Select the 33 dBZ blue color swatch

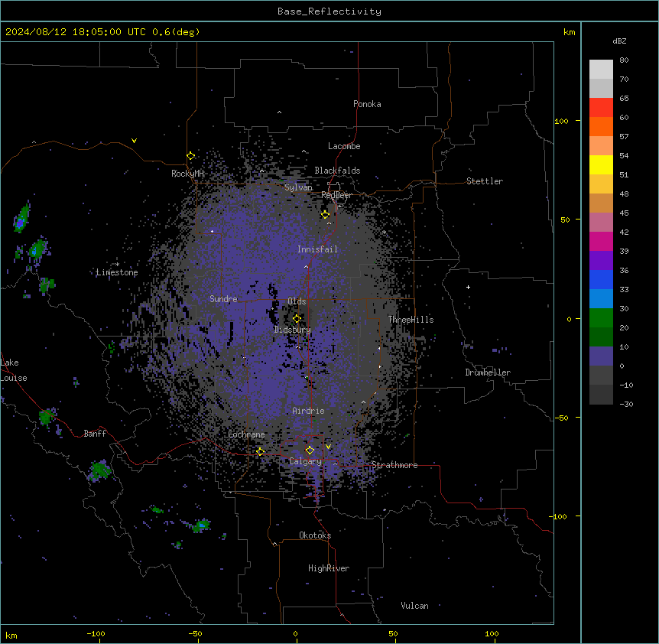[601, 279]
